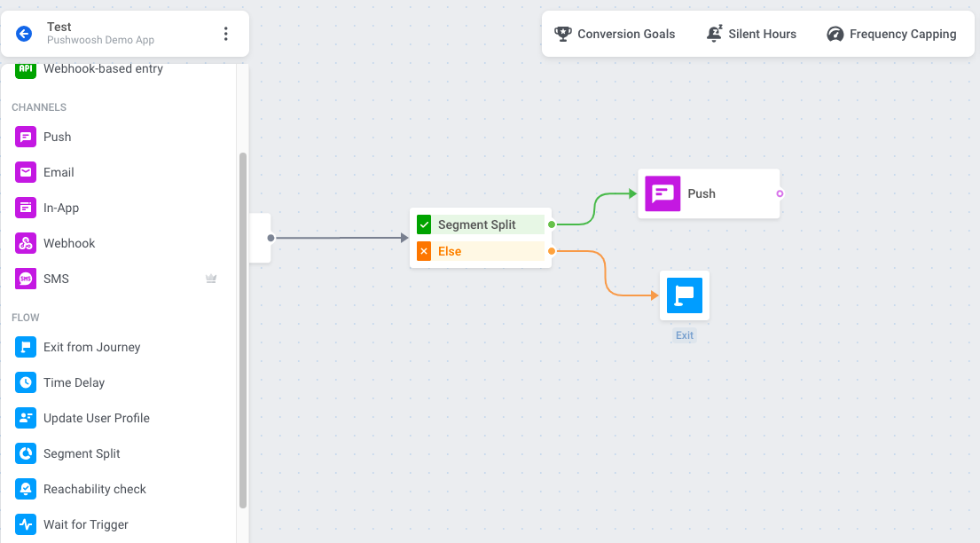Open Conversion Goals settings
980x543 pixels.
615,34
